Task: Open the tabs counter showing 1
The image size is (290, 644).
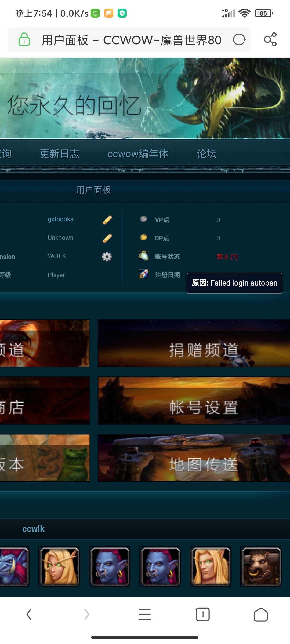Action: (203, 614)
